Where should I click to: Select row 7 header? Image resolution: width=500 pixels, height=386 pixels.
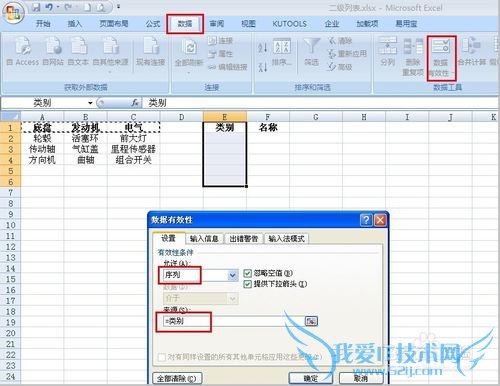pyautogui.click(x=11, y=193)
